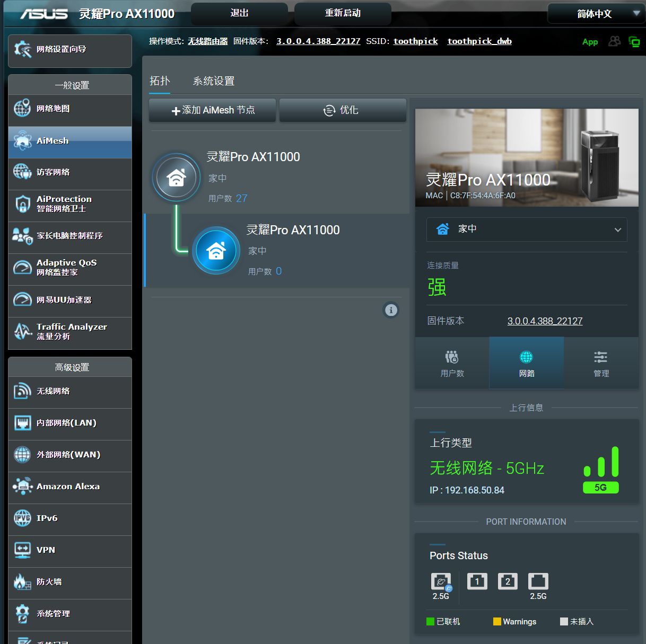Click the ASUS logo

tap(44, 13)
